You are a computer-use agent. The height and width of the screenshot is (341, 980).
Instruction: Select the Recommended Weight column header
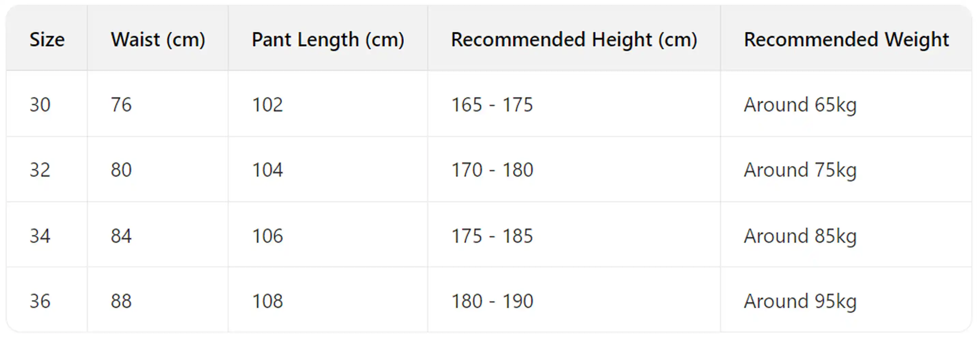coord(846,40)
